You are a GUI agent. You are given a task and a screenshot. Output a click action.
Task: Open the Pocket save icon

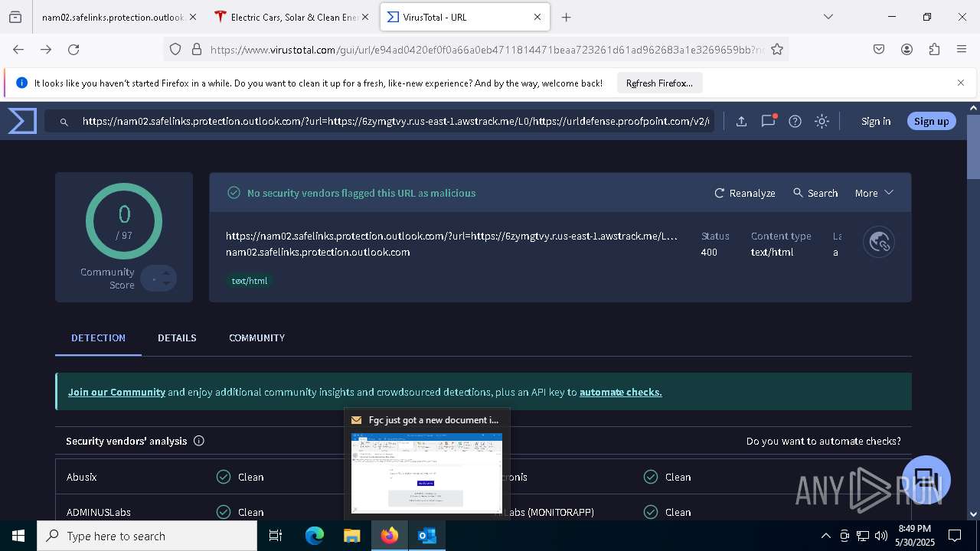[x=879, y=49]
